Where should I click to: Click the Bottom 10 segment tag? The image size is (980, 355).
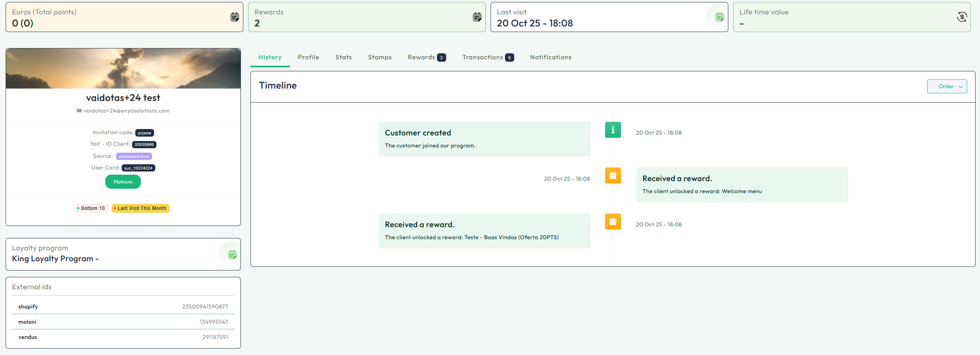pyautogui.click(x=92, y=208)
